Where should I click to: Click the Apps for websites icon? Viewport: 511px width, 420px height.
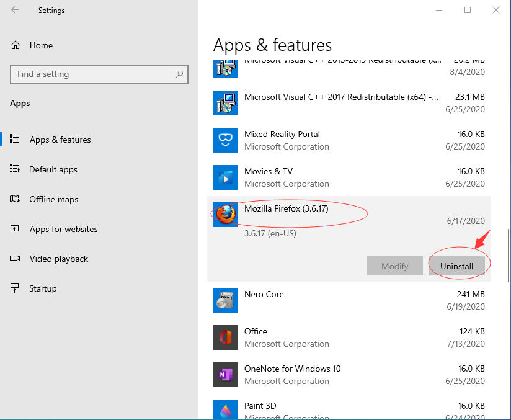[15, 228]
